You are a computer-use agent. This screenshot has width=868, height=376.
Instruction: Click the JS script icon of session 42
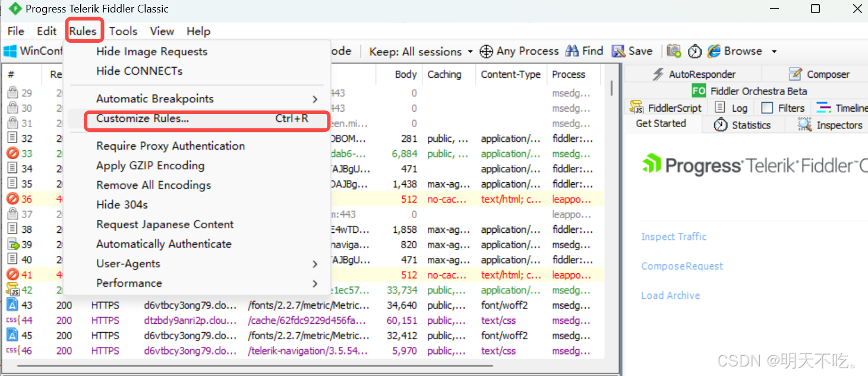(12, 290)
